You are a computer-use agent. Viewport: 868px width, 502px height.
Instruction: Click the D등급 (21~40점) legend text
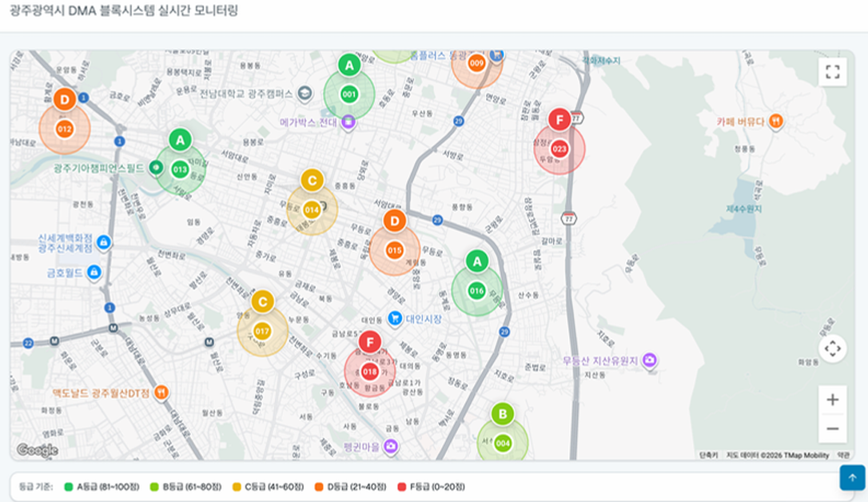pyautogui.click(x=357, y=487)
